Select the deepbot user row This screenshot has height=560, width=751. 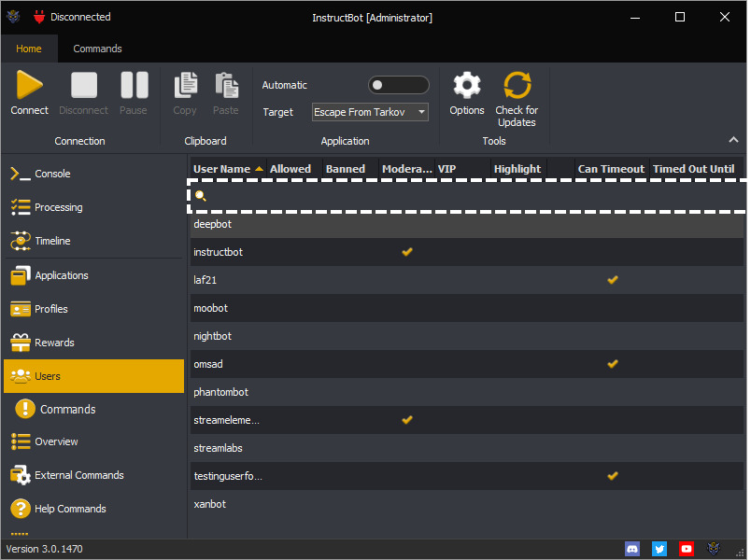pyautogui.click(x=467, y=224)
